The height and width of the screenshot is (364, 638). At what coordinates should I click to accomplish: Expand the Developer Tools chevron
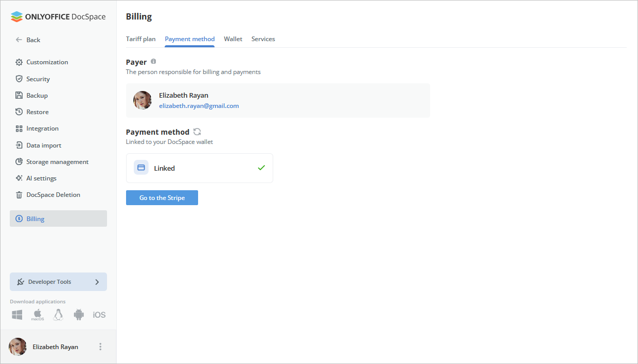(x=97, y=282)
